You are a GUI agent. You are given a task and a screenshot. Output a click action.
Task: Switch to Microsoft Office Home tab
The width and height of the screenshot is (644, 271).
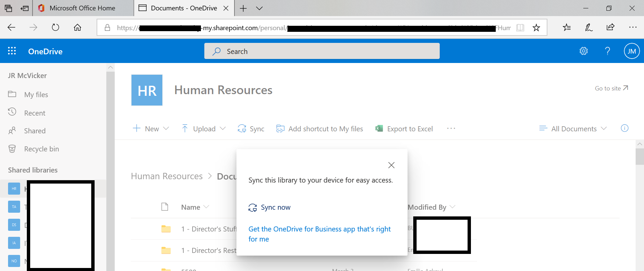pos(82,8)
